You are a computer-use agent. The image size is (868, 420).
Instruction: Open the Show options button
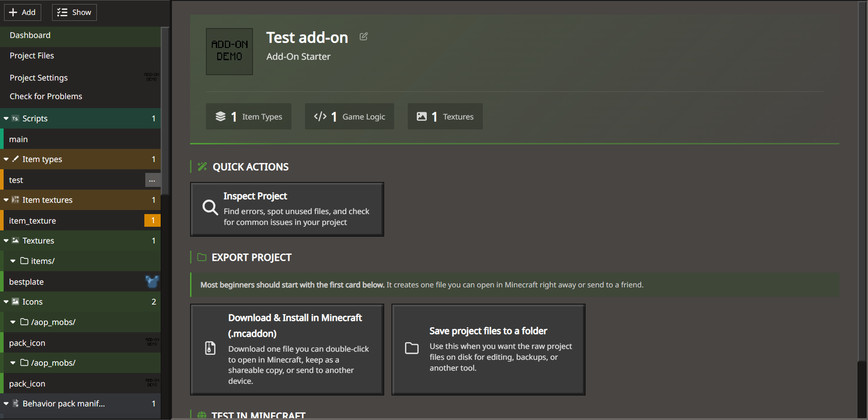pyautogui.click(x=74, y=12)
